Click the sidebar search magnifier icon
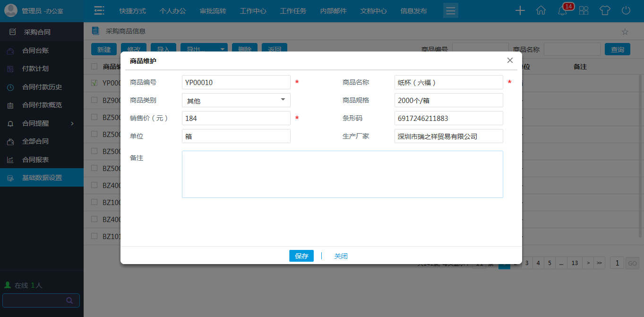The height and width of the screenshot is (317, 644). pos(69,300)
